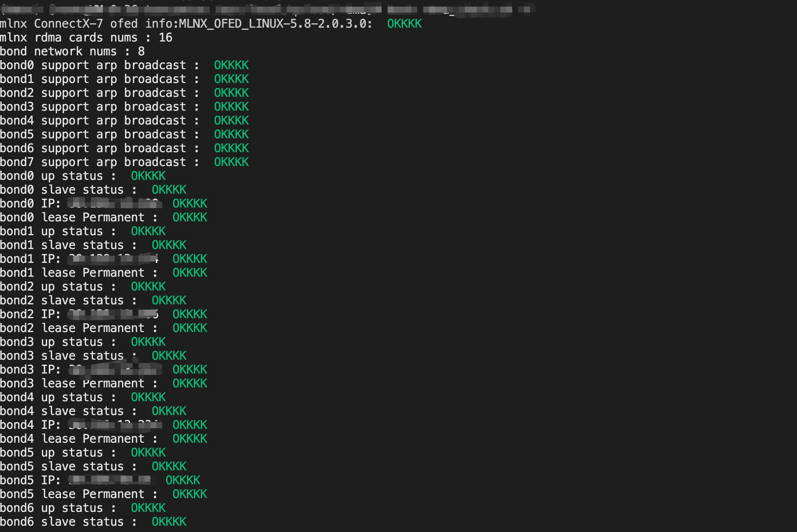This screenshot has height=532, width=797.
Task: Click the 'bond0 up status' text
Action: [x=51, y=176]
